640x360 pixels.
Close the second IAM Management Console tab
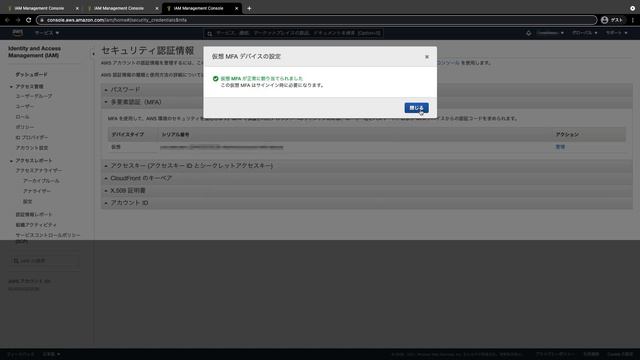tap(157, 8)
